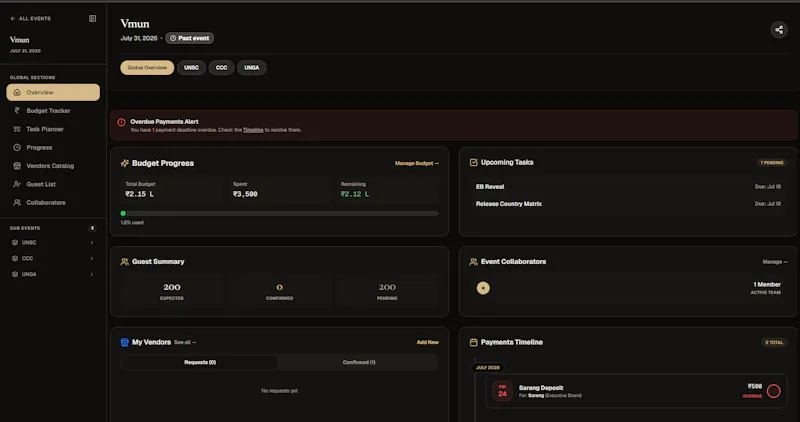The height and width of the screenshot is (422, 800).
Task: Click the Payments Timeline calendar icon
Action: [x=473, y=342]
